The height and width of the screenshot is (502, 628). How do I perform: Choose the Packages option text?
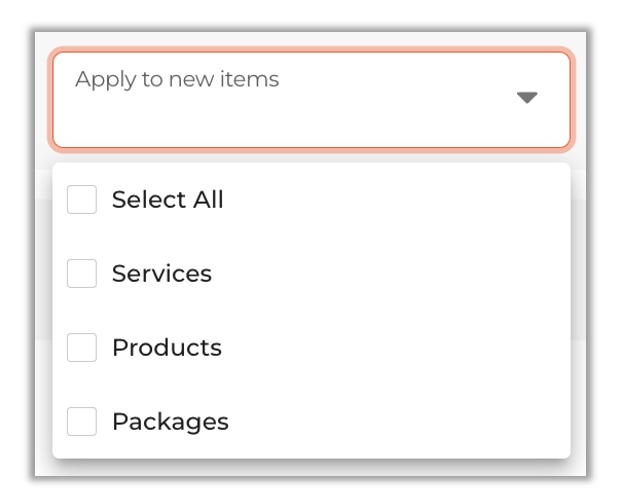pyautogui.click(x=170, y=422)
